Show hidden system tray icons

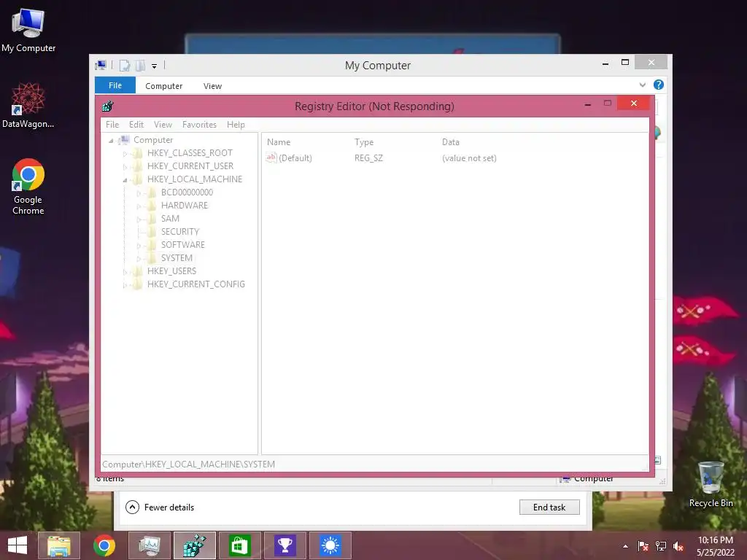point(625,546)
